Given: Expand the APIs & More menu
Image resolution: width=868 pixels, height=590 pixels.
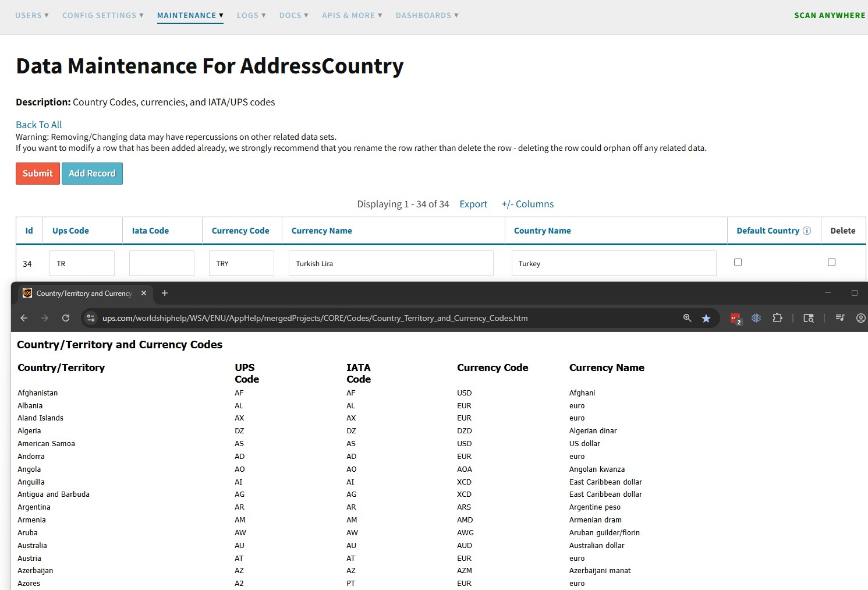Looking at the screenshot, I should tap(352, 15).
